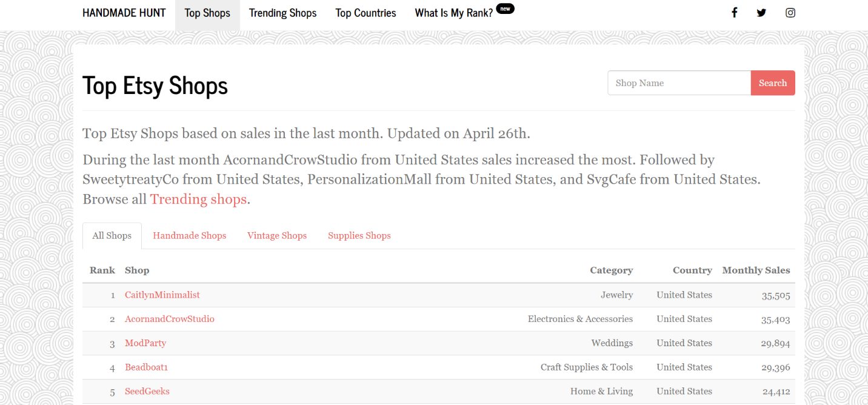Image resolution: width=868 pixels, height=405 pixels.
Task: Click the red Search button
Action: click(x=773, y=83)
